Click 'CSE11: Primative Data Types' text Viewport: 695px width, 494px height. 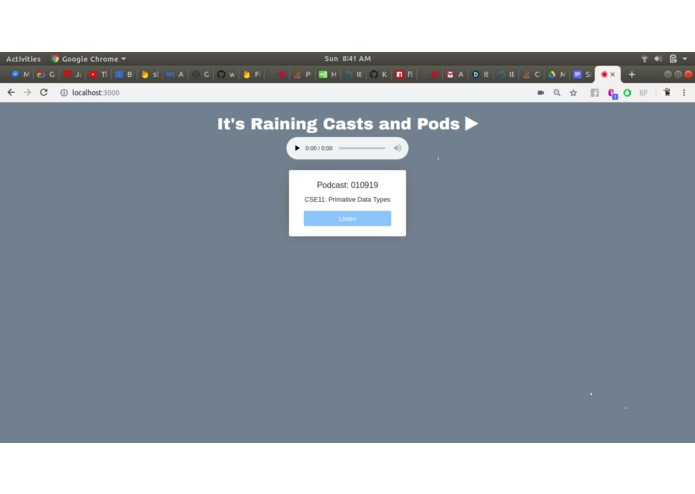click(347, 199)
